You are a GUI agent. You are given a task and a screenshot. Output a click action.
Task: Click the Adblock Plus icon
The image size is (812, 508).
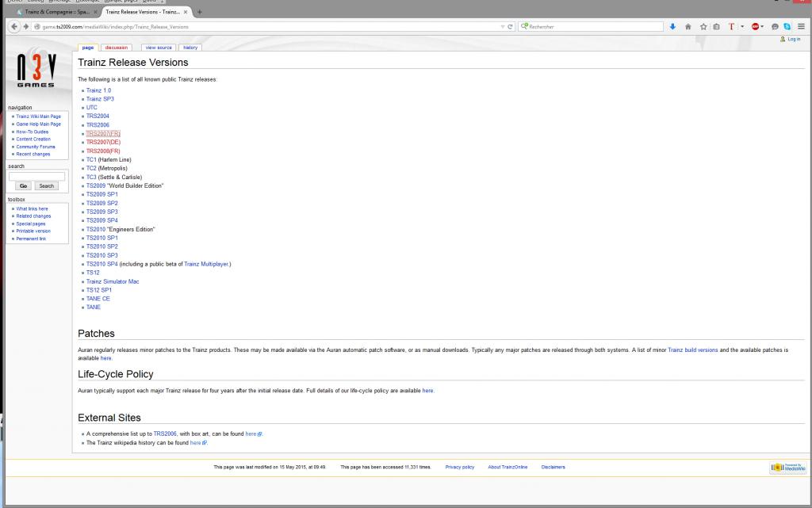pyautogui.click(x=755, y=26)
